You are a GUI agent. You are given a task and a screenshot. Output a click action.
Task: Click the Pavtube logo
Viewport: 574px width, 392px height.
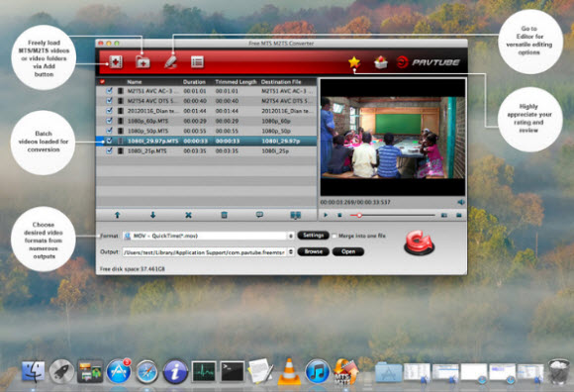pyautogui.click(x=428, y=62)
